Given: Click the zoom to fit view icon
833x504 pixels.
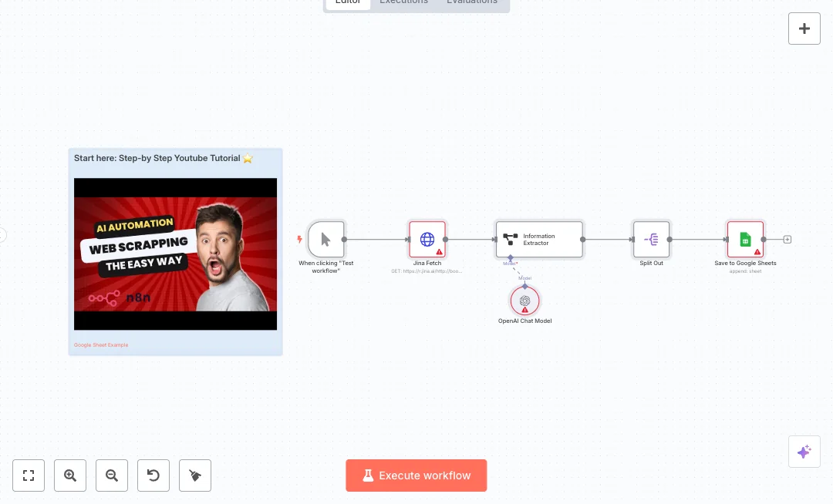Looking at the screenshot, I should (x=29, y=475).
